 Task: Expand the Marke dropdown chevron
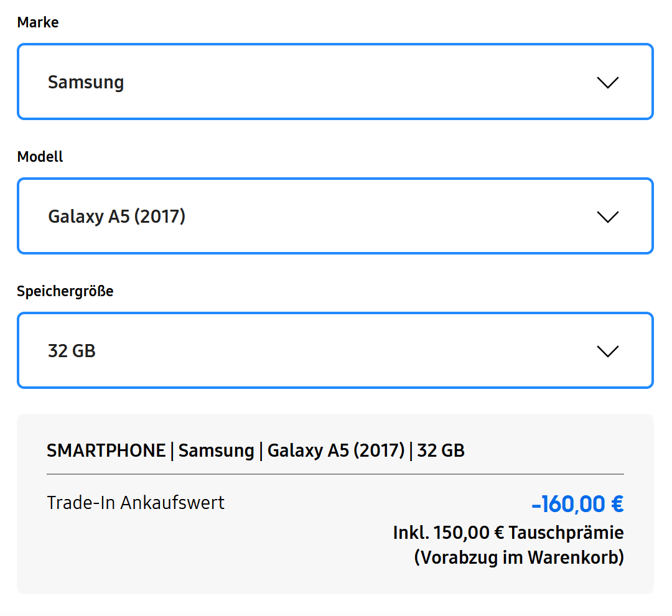(x=607, y=82)
